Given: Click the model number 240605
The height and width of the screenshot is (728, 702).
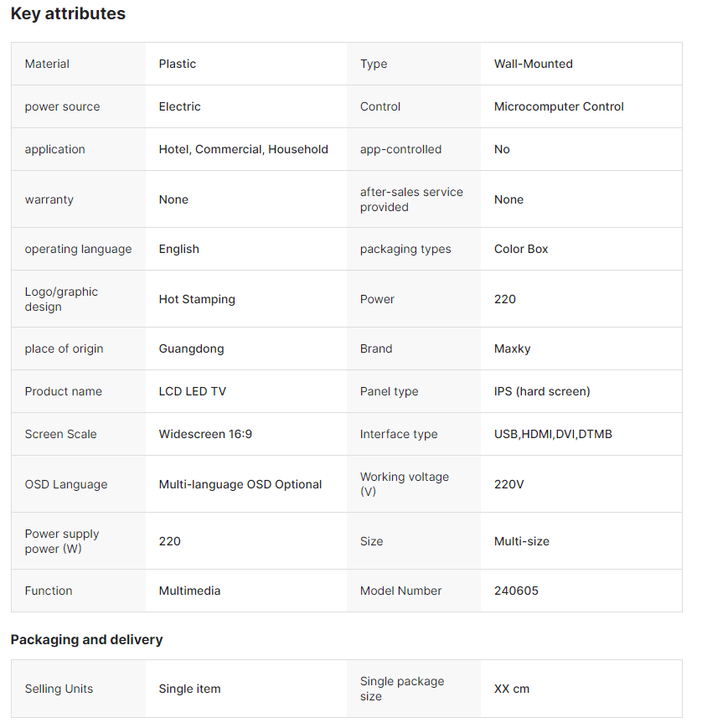Looking at the screenshot, I should coord(516,591).
